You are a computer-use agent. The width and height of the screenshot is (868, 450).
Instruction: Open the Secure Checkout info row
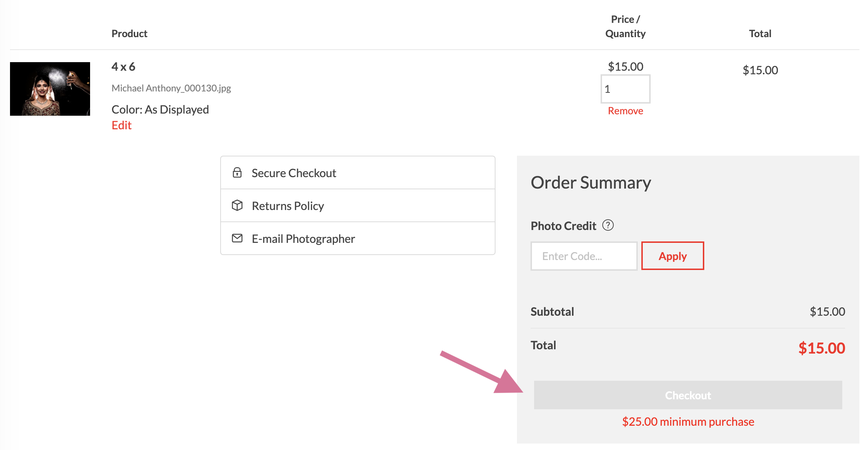pos(357,173)
